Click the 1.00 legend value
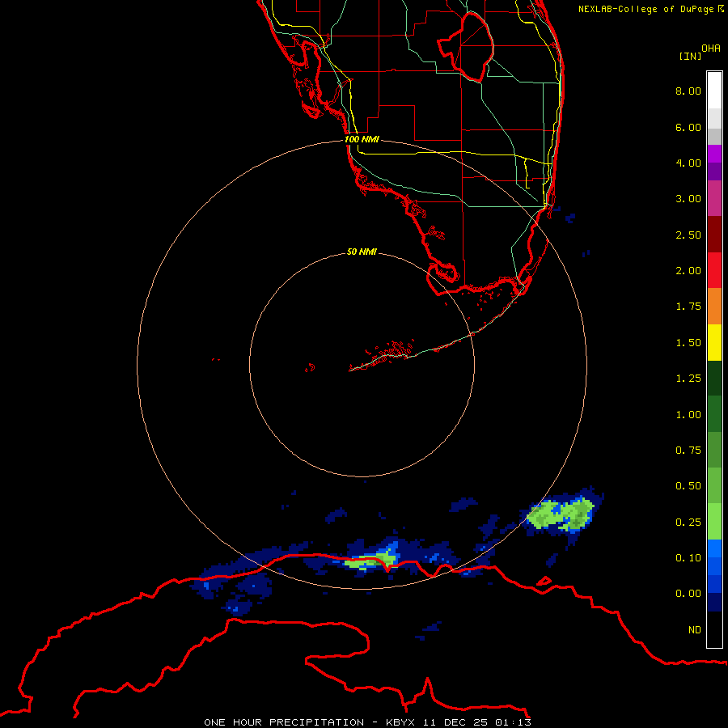This screenshot has width=728, height=728. click(x=688, y=415)
